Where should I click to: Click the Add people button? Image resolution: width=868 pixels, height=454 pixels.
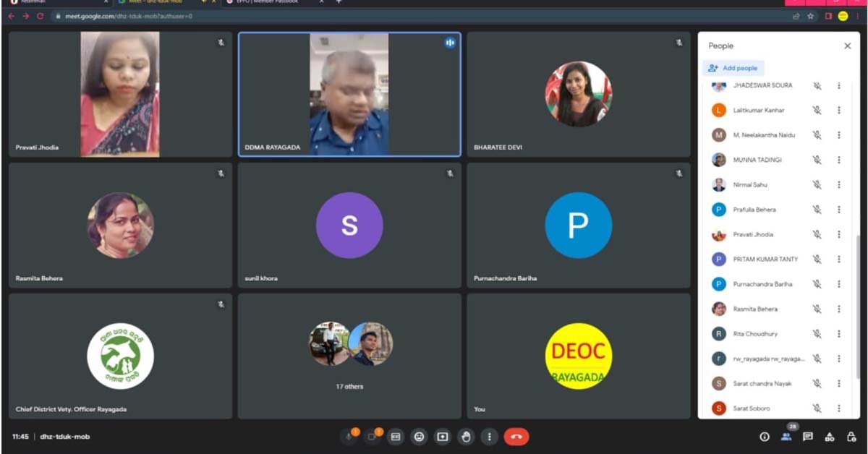[x=733, y=68]
